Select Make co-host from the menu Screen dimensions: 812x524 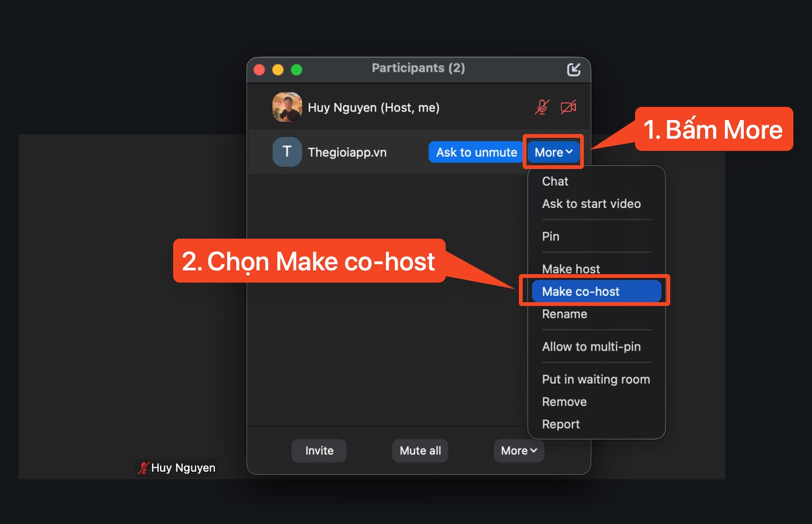[581, 291]
